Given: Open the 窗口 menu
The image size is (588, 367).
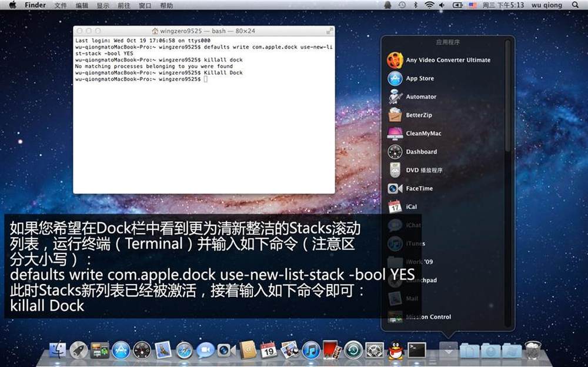Looking at the screenshot, I should pyautogui.click(x=145, y=5).
